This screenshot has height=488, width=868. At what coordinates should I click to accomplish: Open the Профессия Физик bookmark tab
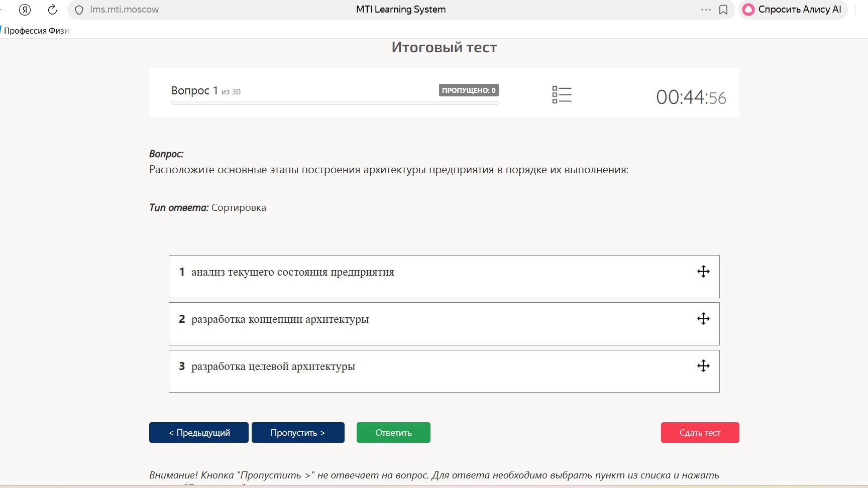(36, 31)
